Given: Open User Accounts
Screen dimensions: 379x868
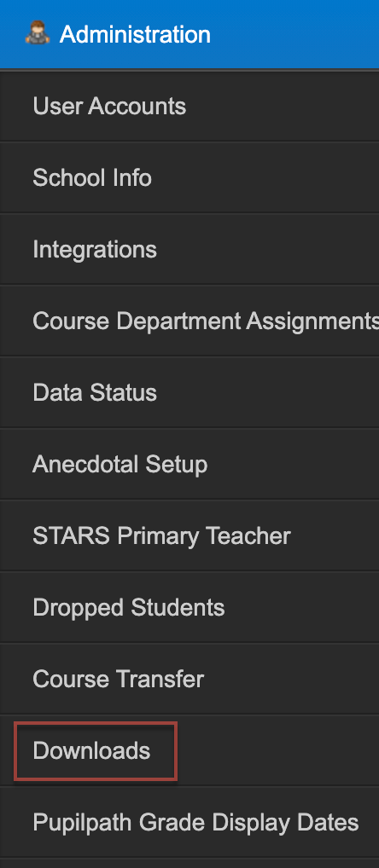Looking at the screenshot, I should click(109, 107).
